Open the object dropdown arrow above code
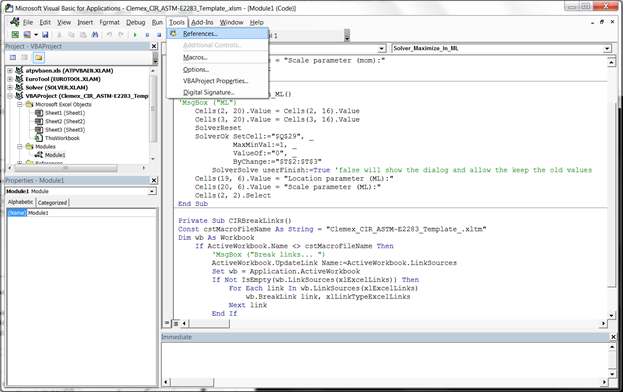The height and width of the screenshot is (392, 623). [x=381, y=48]
